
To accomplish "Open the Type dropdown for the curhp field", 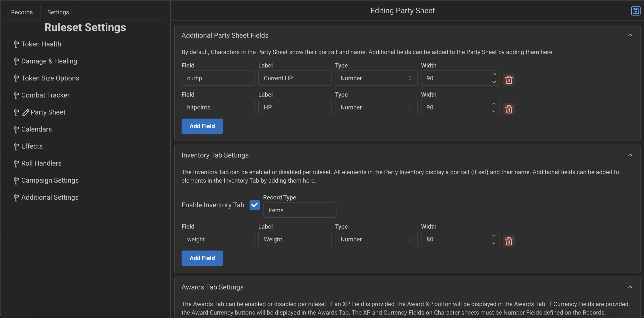I will pyautogui.click(x=376, y=78).
